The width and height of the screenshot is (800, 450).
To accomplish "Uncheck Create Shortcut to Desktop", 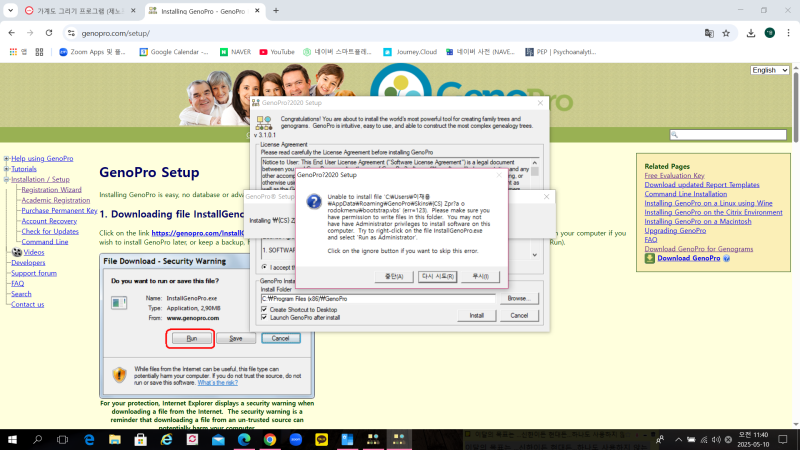I will [264, 310].
